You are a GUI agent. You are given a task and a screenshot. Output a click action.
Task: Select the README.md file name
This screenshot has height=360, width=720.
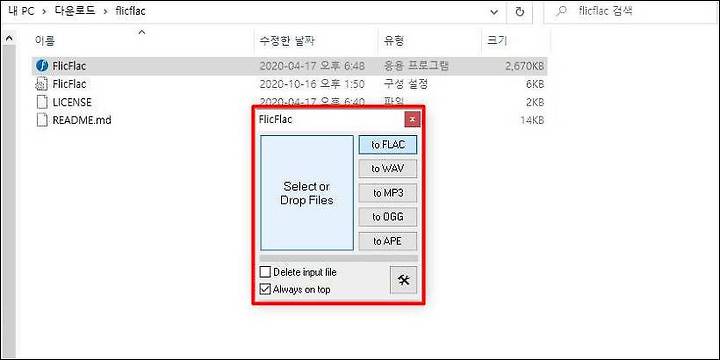(x=82, y=120)
